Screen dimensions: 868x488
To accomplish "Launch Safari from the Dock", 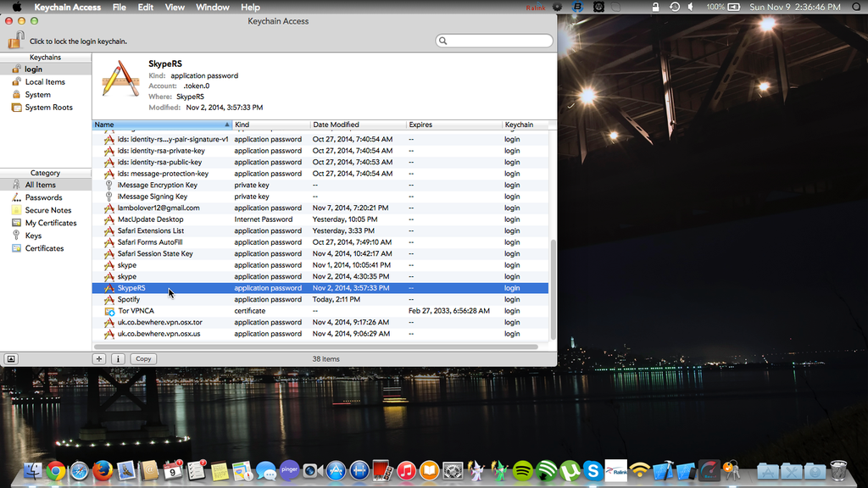I will tap(79, 471).
